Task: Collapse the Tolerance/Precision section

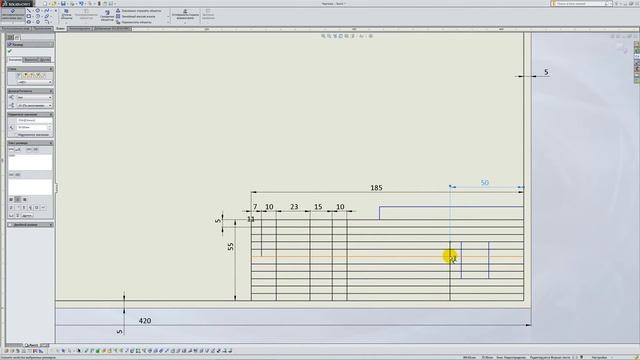Action: point(51,91)
